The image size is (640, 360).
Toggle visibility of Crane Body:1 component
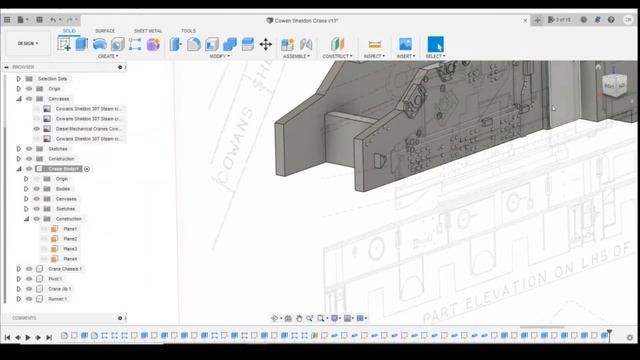29,169
